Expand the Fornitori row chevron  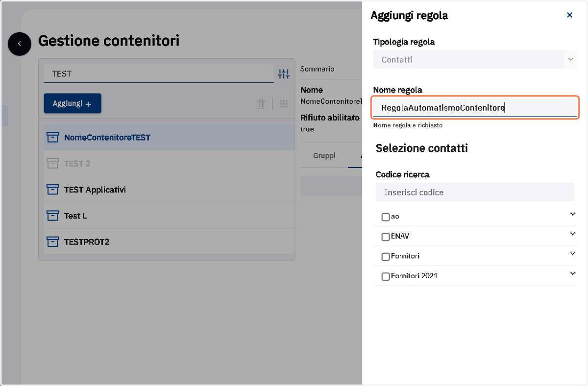tap(573, 254)
